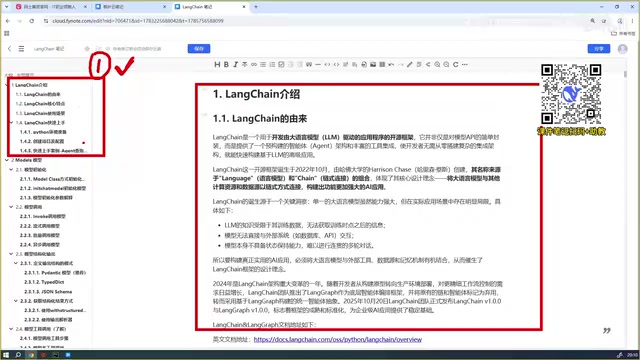This screenshot has height=360, width=640.
Task: Click the refresh C-shaped toolbar icon
Action: (x=456, y=64)
